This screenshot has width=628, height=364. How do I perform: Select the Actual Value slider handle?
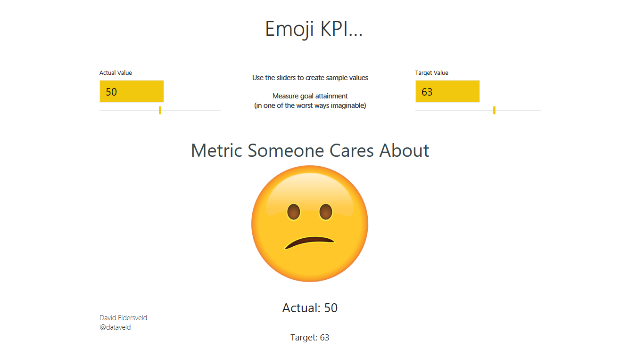[x=160, y=110]
